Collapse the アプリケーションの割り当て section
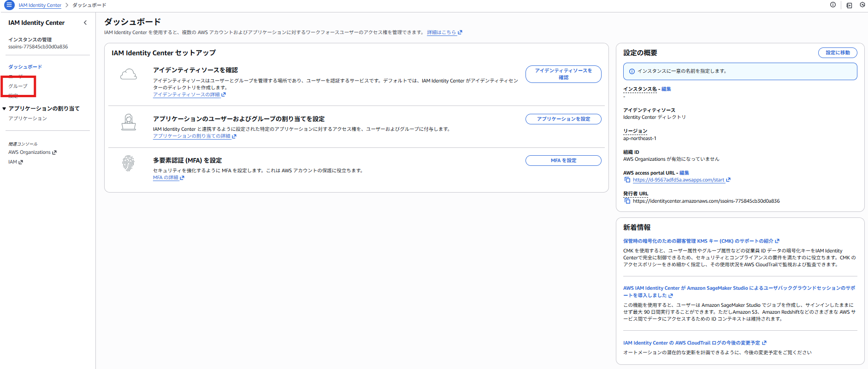 point(4,109)
